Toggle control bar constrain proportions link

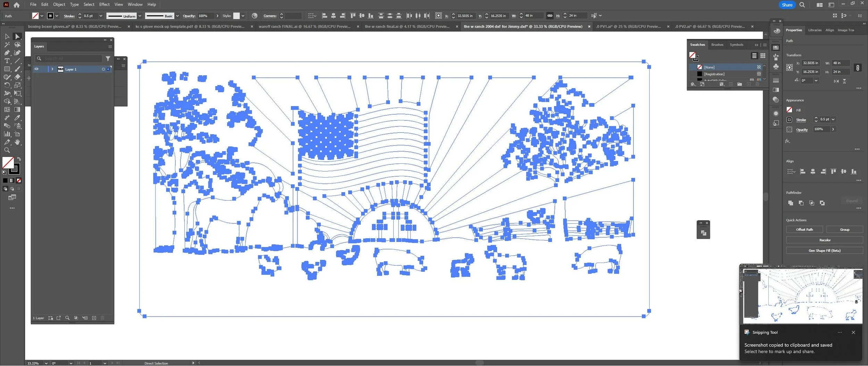[x=550, y=16]
